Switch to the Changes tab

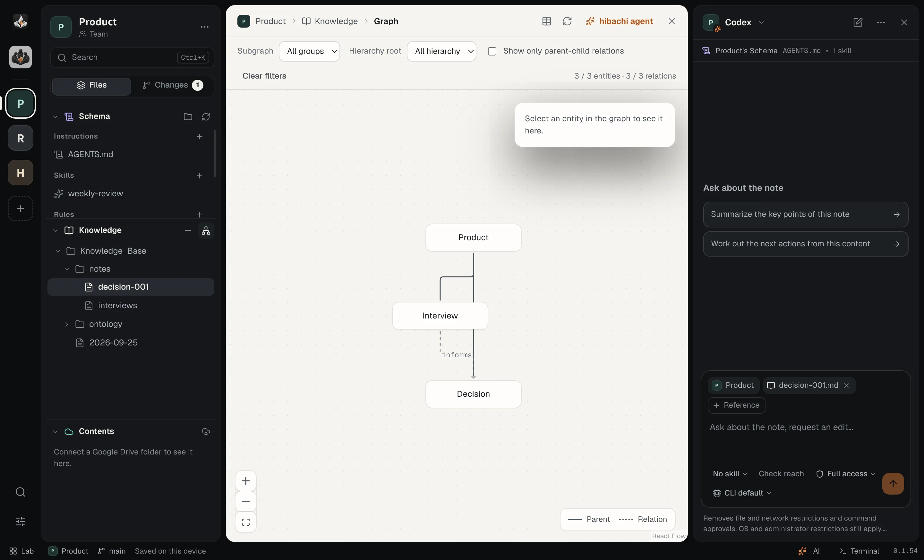click(173, 85)
